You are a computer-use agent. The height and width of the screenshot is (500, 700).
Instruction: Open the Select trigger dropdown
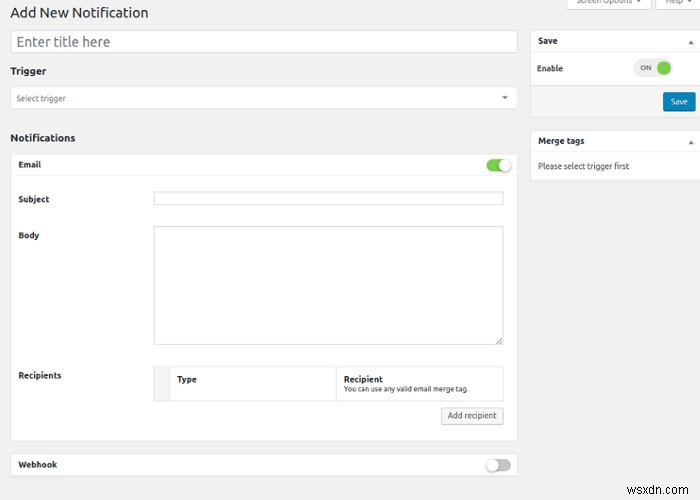point(264,98)
